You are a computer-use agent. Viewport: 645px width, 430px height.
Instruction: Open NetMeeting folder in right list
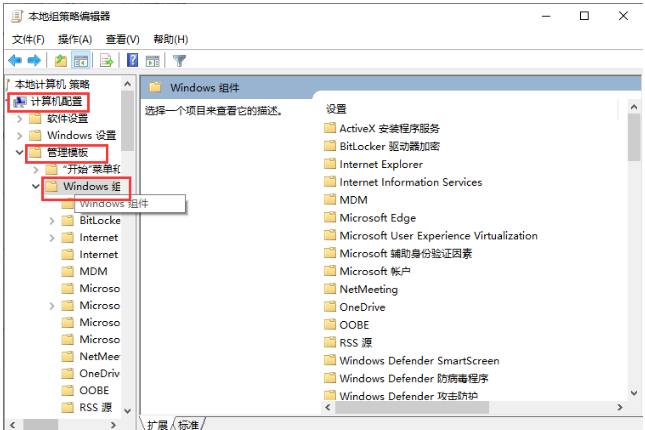(369, 289)
